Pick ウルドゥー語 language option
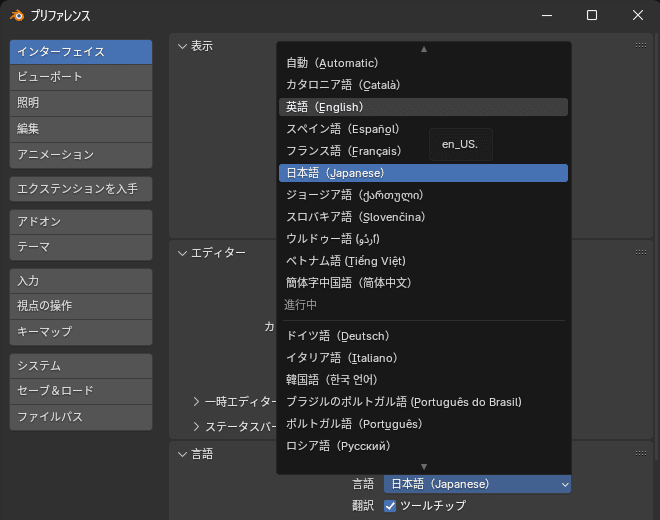 [x=423, y=239]
